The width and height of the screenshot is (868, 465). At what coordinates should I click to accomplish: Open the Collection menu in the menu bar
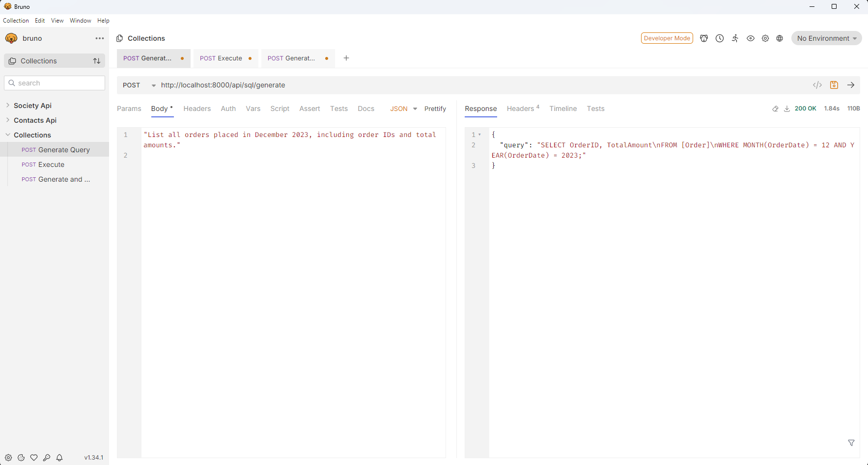point(16,20)
